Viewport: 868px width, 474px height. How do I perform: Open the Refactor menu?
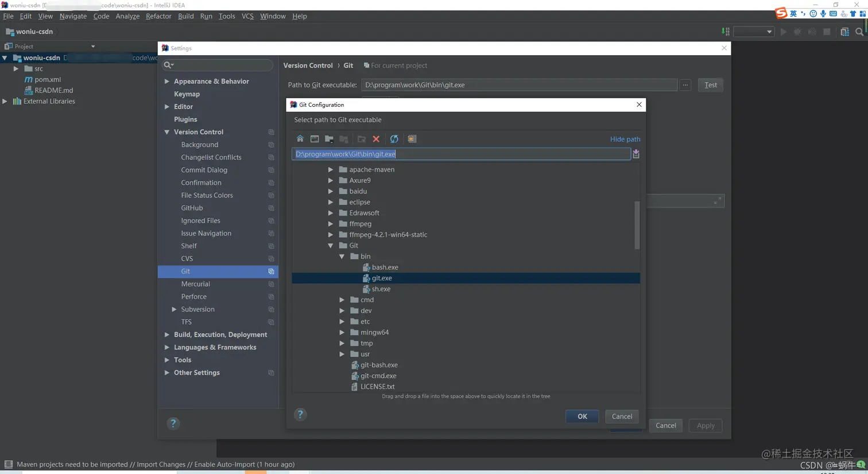[158, 16]
